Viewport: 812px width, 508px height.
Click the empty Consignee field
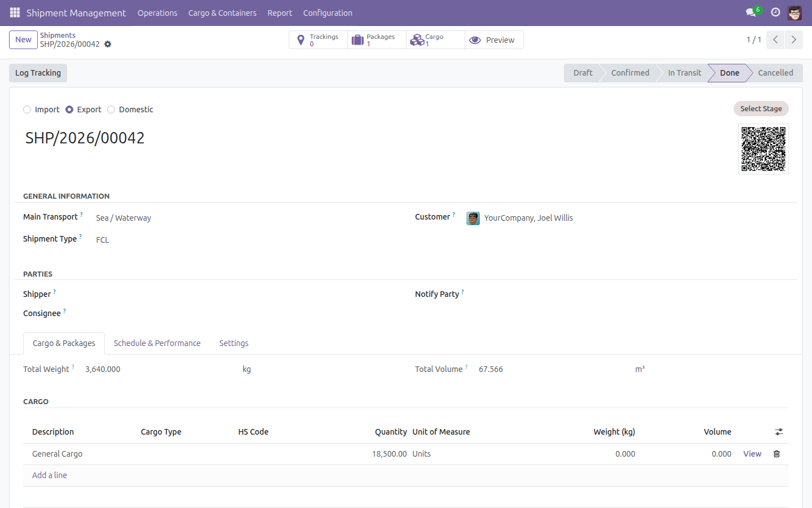pos(245,313)
